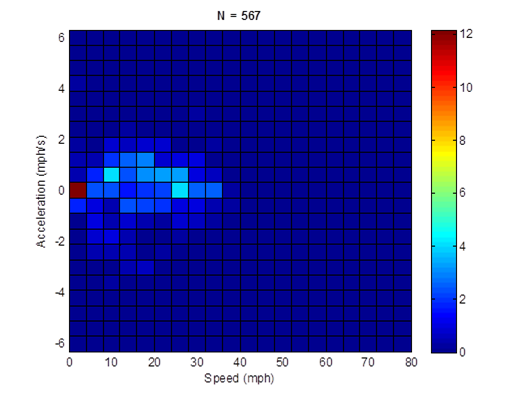Click colorbar tick label 2

click(x=463, y=299)
